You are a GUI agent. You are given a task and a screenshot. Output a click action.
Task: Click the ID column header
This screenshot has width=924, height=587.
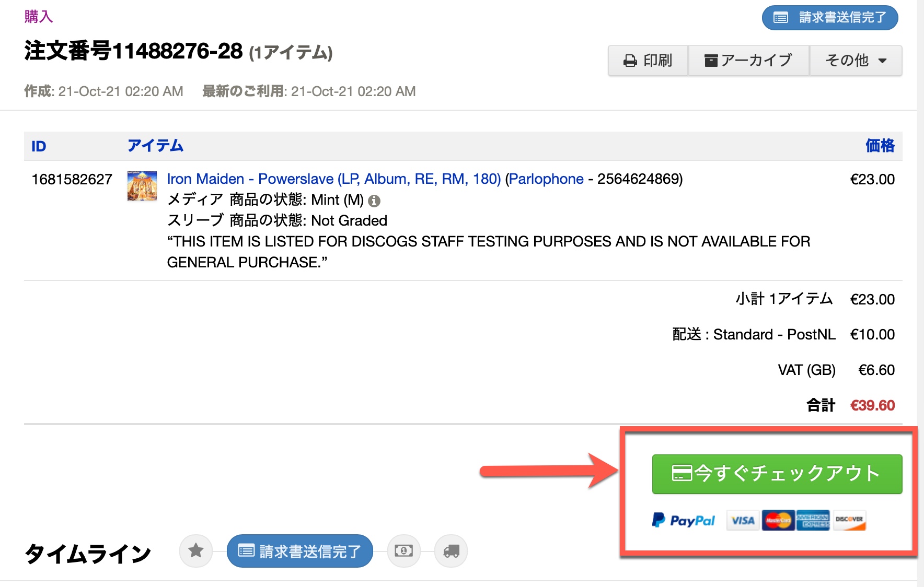(39, 146)
